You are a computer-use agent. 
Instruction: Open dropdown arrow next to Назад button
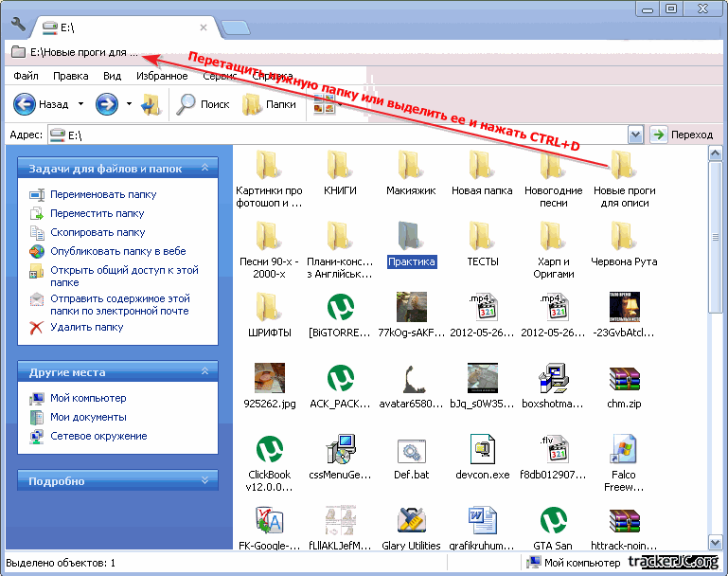tap(80, 104)
